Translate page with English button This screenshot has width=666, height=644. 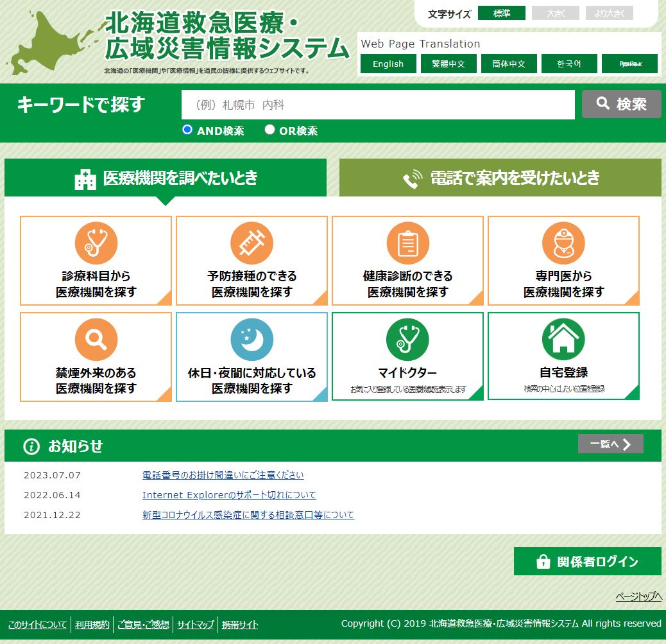point(388,64)
